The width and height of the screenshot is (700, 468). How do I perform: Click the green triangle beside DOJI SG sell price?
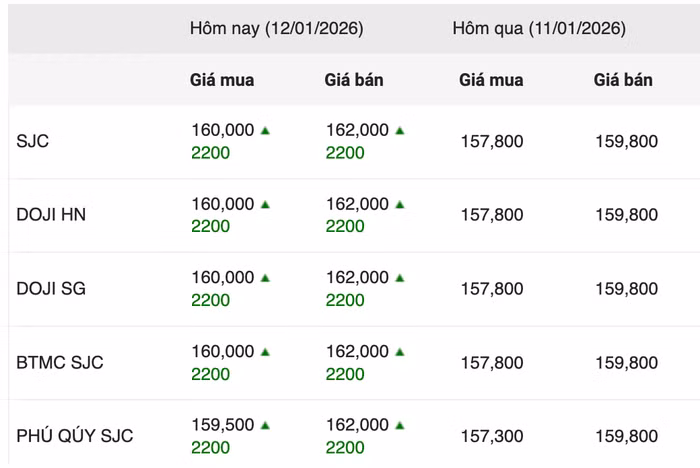[400, 277]
